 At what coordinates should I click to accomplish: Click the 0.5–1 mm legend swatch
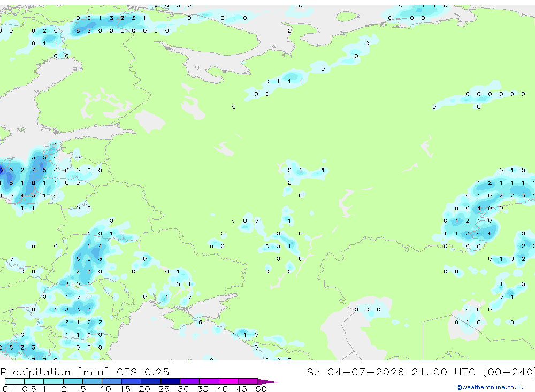click(34, 381)
